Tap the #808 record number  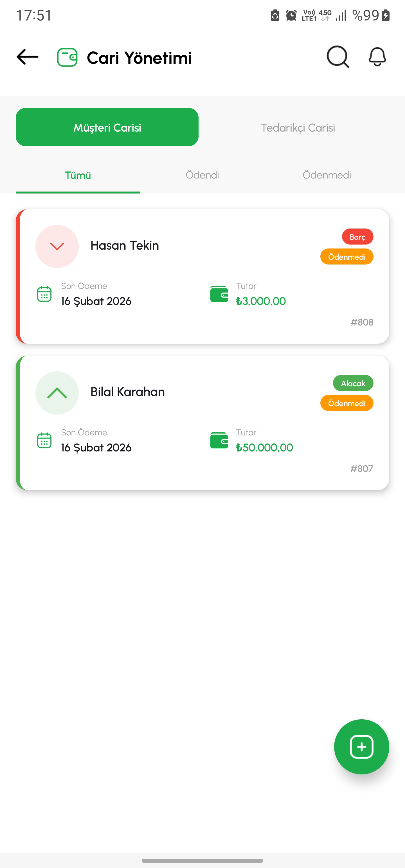[362, 322]
